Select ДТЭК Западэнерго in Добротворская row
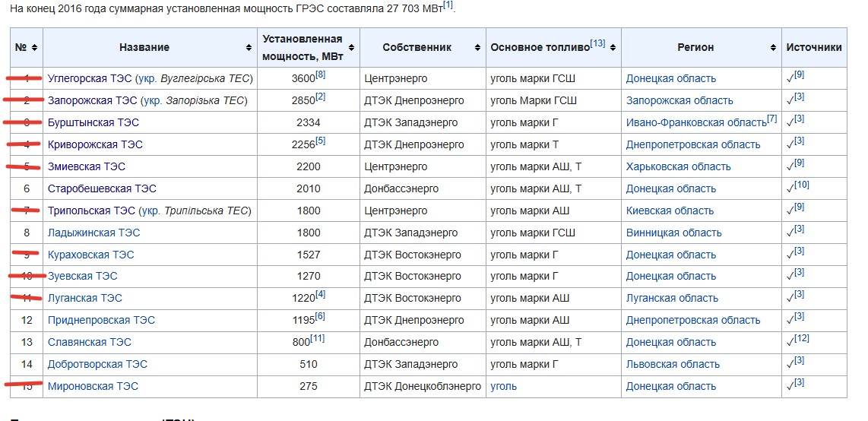Image resolution: width=868 pixels, height=421 pixels. click(x=411, y=365)
